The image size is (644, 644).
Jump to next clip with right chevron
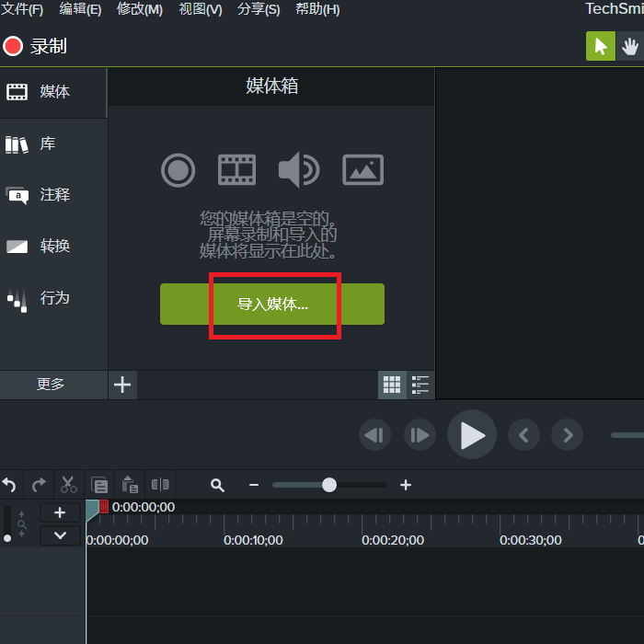[x=568, y=435]
